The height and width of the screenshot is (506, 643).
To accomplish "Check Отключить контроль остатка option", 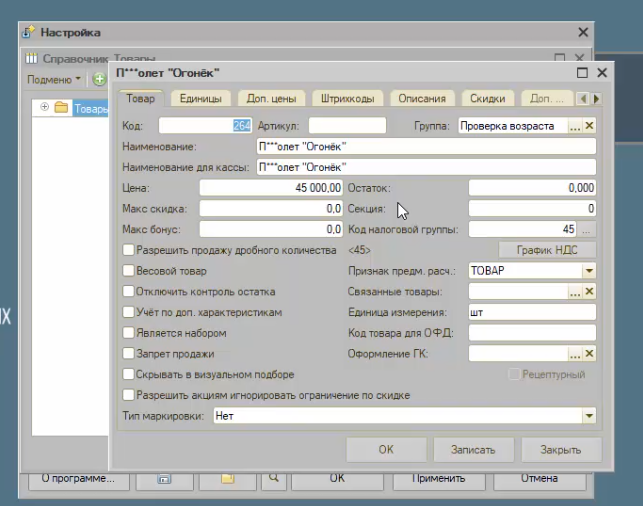I will point(127,292).
